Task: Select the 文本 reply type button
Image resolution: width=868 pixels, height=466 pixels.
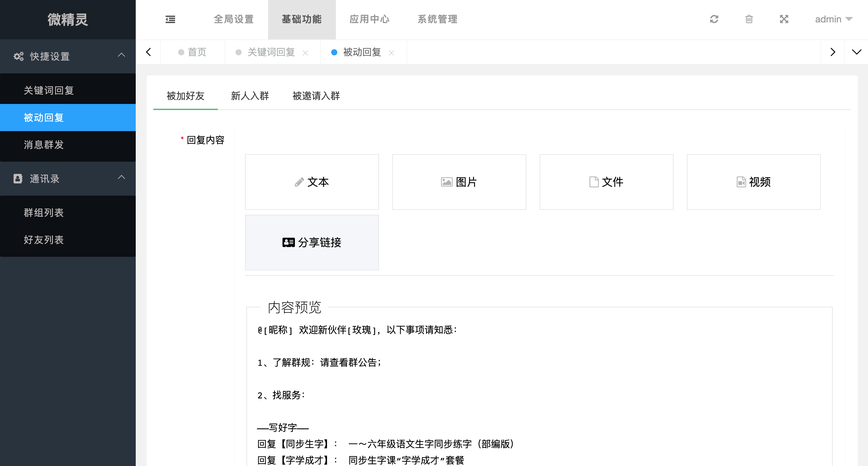Action: (312, 182)
